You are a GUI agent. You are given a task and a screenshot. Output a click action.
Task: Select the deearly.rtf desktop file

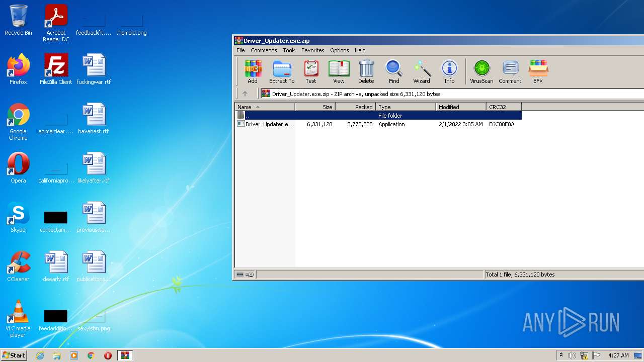56,266
